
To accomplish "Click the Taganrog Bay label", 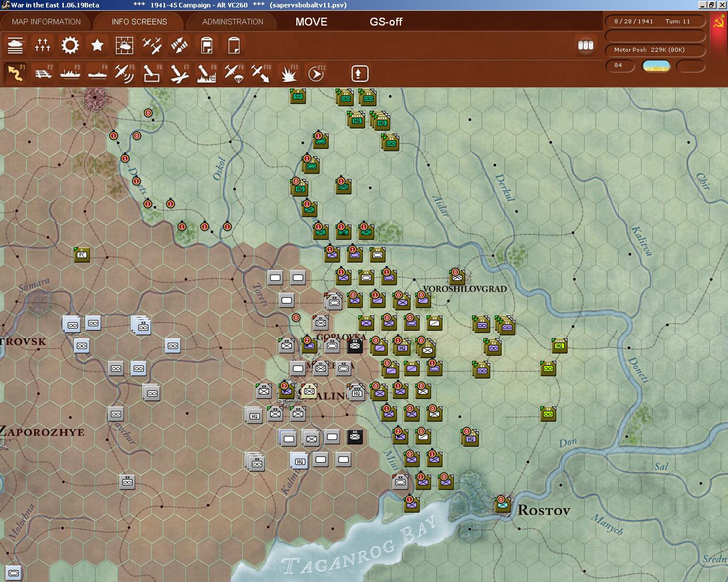I will (361, 546).
